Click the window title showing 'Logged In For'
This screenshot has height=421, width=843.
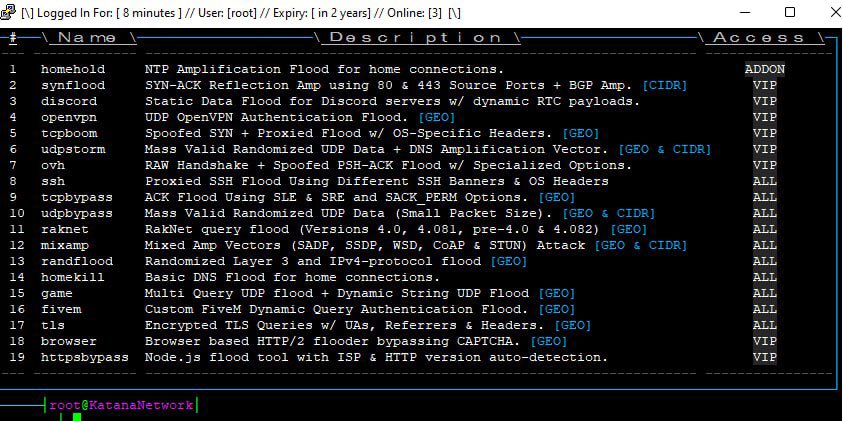pos(241,13)
